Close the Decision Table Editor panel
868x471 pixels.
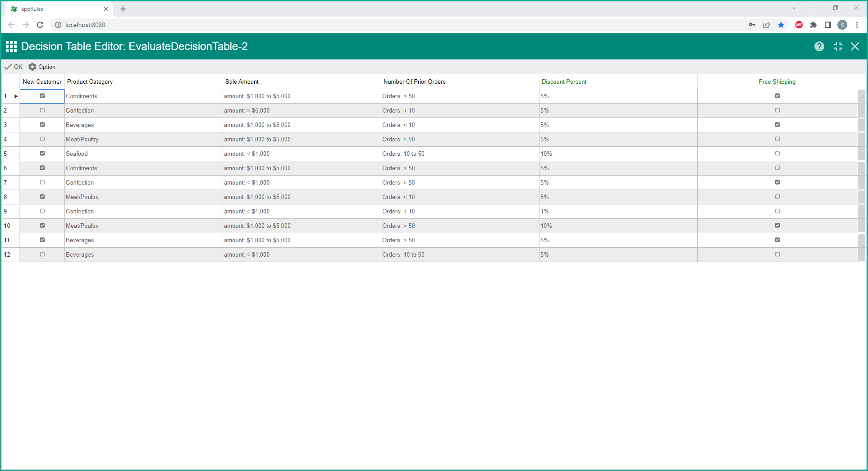[855, 46]
